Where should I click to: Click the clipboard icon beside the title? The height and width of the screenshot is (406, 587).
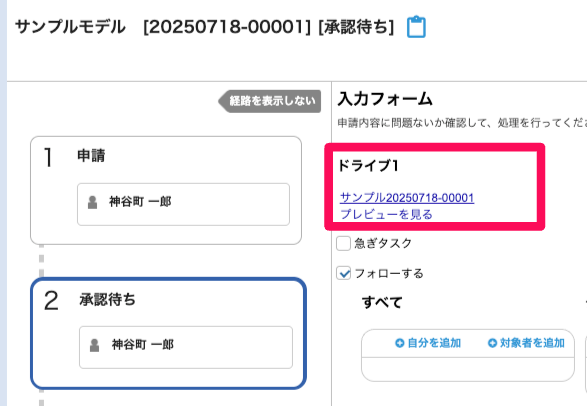416,27
